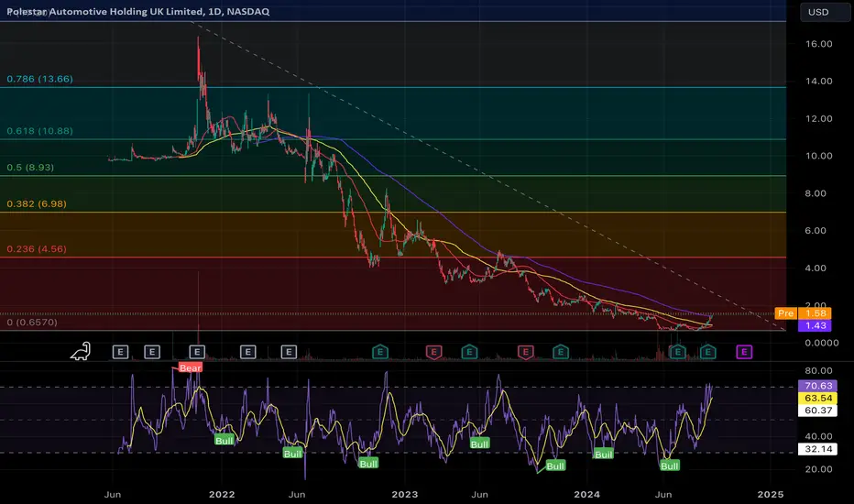Screen dimensions: 854x504
Task: Click the 2023 time axis label
Action: (405, 494)
